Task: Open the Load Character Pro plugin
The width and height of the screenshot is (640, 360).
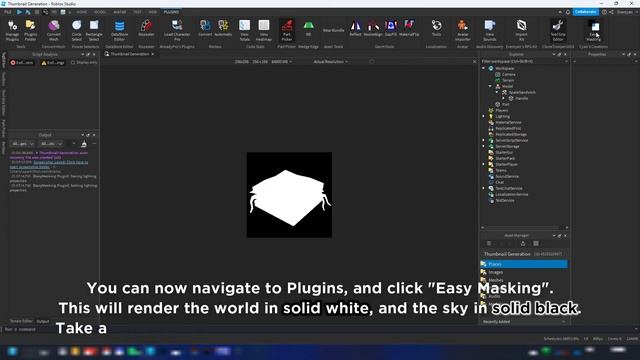Action: [x=177, y=30]
